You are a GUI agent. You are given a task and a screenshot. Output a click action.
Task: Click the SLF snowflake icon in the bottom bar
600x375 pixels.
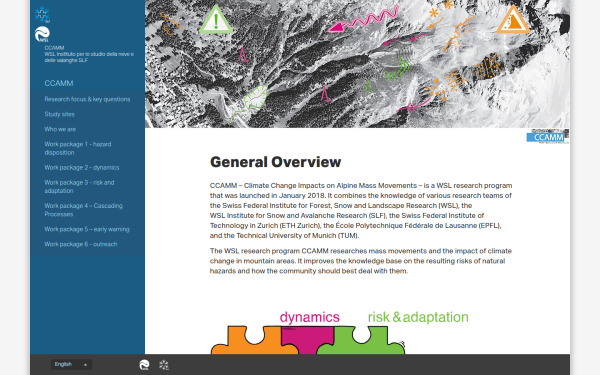tap(164, 365)
